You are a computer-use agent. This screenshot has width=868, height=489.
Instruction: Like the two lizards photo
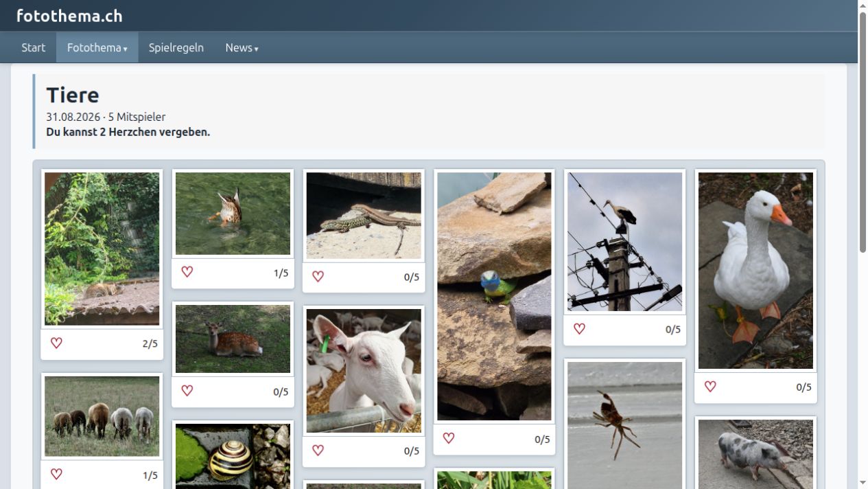point(318,276)
